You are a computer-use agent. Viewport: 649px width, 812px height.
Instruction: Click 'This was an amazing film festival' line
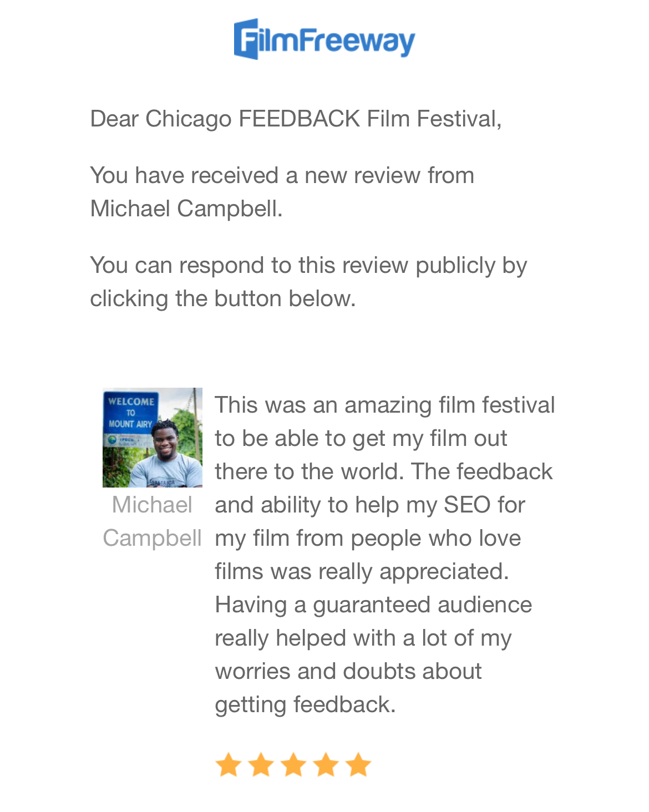384,405
